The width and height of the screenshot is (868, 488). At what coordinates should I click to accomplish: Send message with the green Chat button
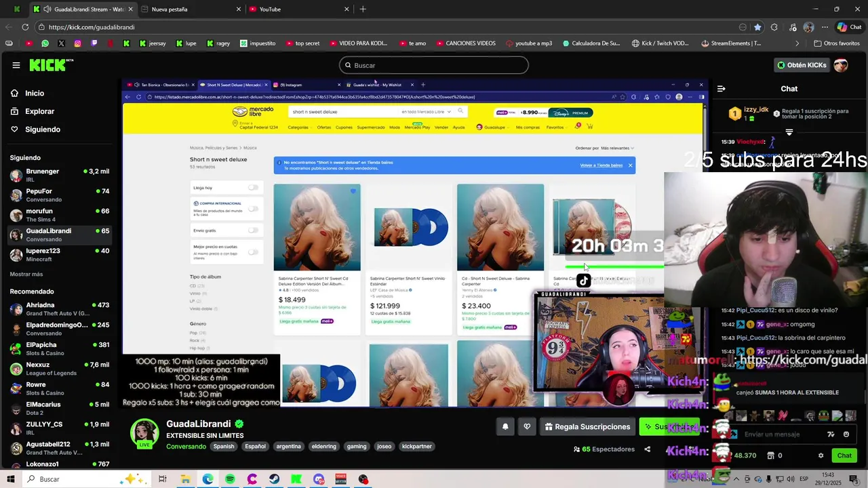click(x=844, y=455)
